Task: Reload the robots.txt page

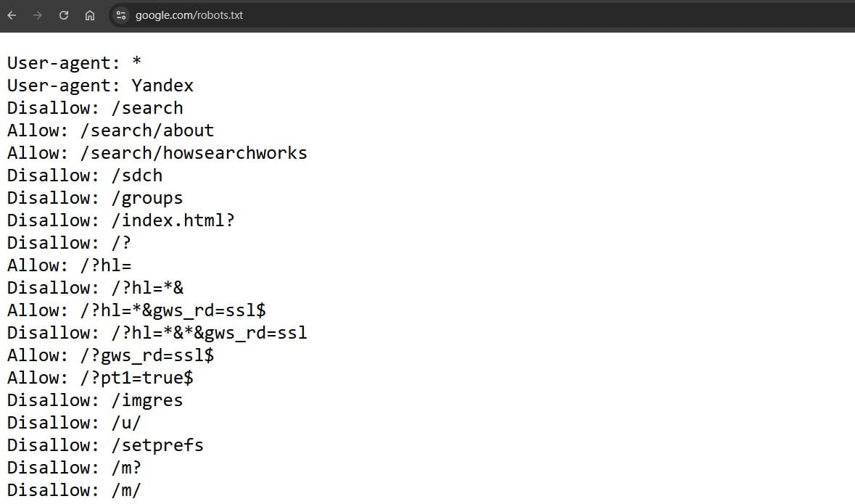Action: coord(64,15)
